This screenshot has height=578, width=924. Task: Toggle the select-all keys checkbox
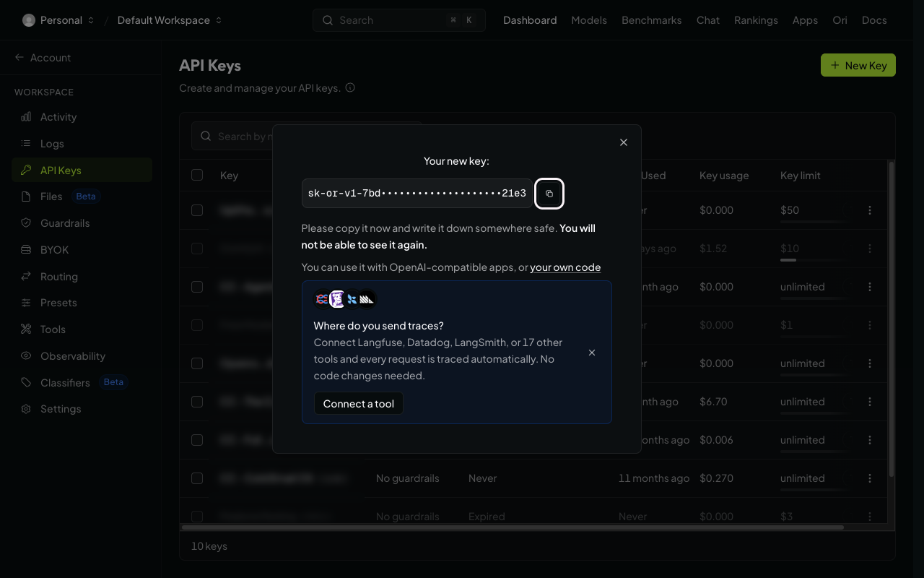197,175
